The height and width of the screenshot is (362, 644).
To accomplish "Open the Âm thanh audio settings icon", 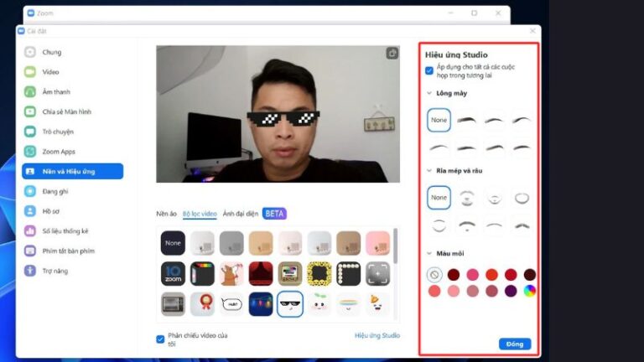I will (x=30, y=91).
